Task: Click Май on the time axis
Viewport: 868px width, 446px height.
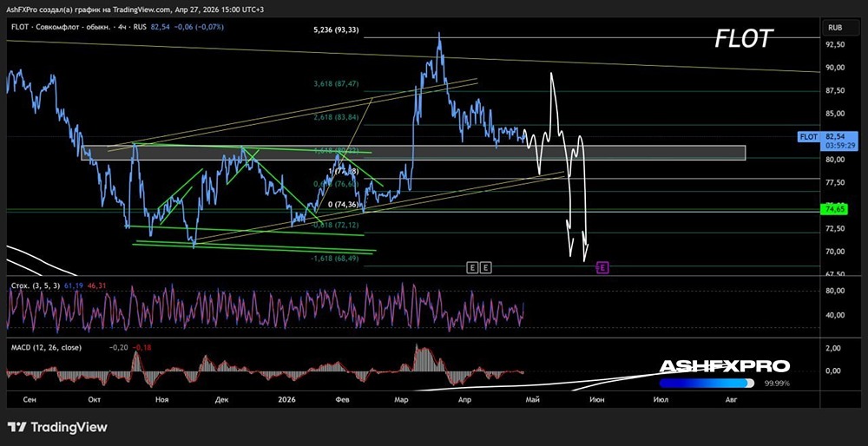Action: pos(533,399)
